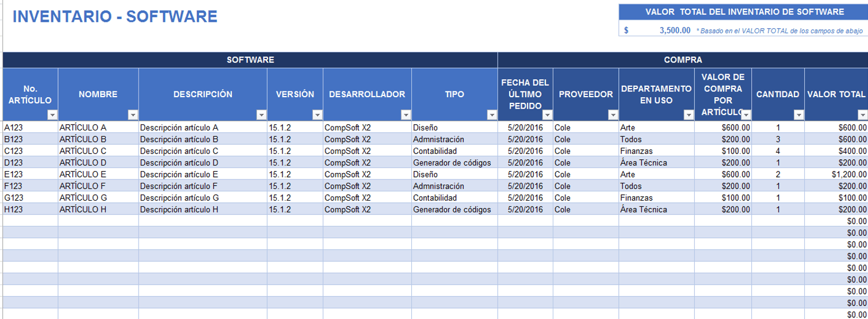Select cell D123

click(30, 163)
